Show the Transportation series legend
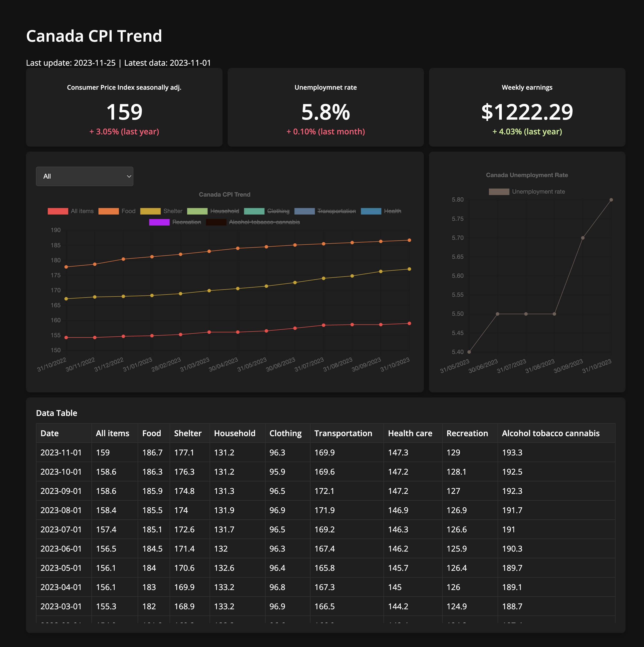 tap(305, 211)
